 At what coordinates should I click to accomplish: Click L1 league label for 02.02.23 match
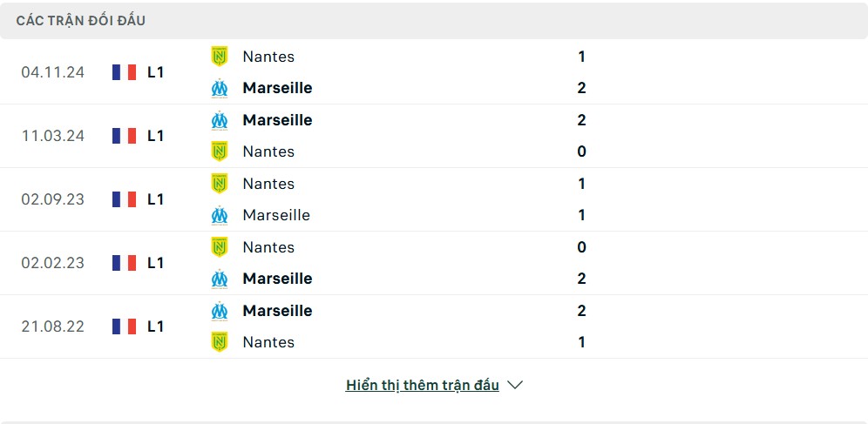155,263
